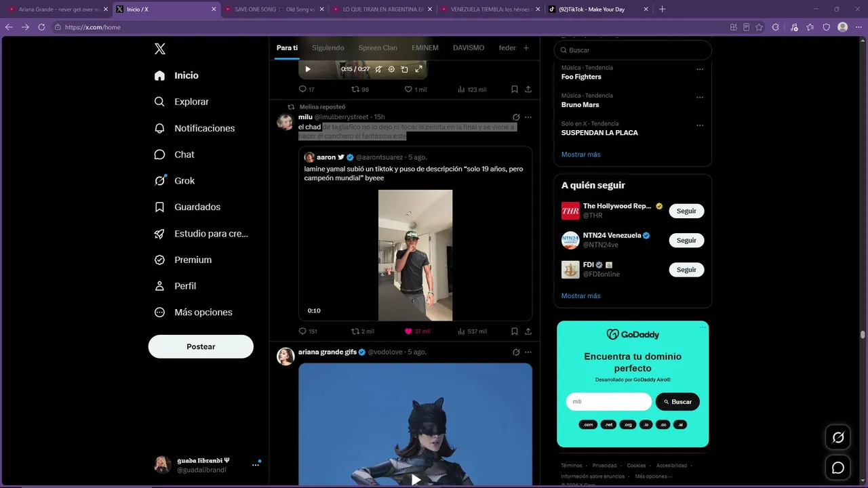Switch to the Siguiendo timeline tab
Image resolution: width=868 pixels, height=488 pixels.
tap(328, 48)
